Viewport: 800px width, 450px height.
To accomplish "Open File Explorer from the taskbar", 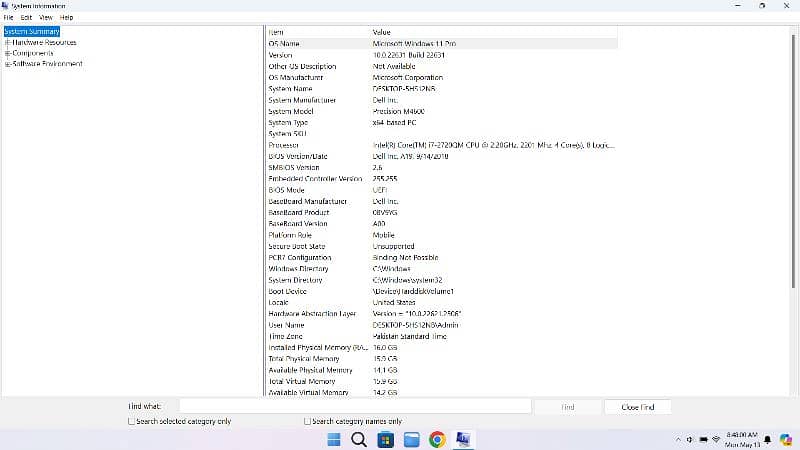I will (411, 439).
